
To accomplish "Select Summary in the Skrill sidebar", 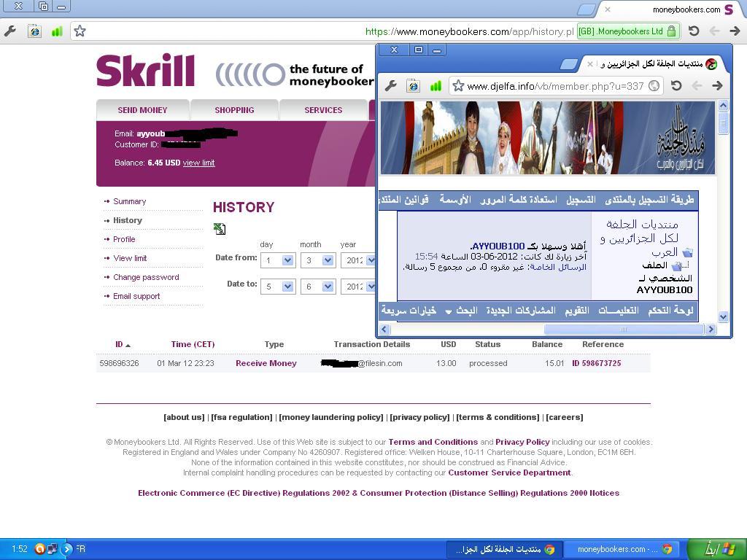I will pos(130,201).
